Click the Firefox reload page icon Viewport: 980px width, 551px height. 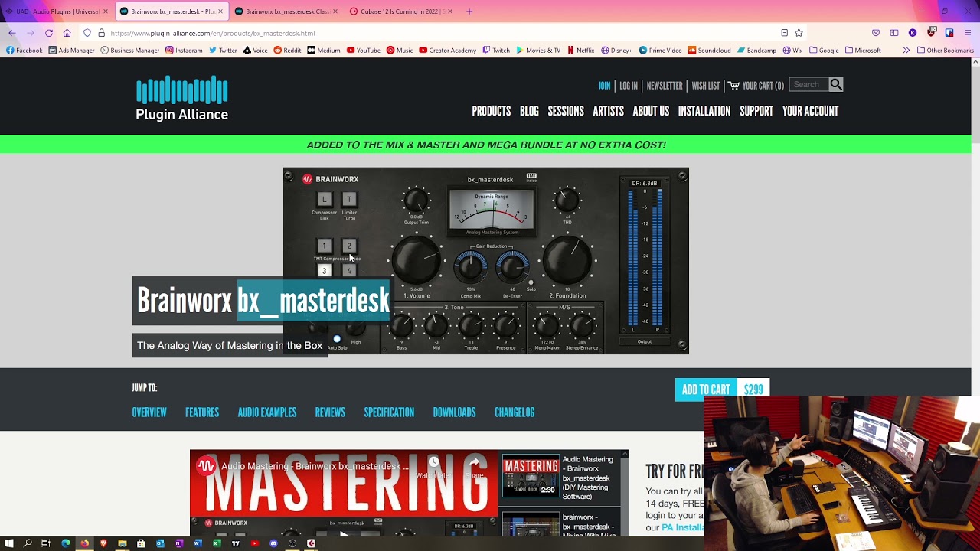[49, 33]
